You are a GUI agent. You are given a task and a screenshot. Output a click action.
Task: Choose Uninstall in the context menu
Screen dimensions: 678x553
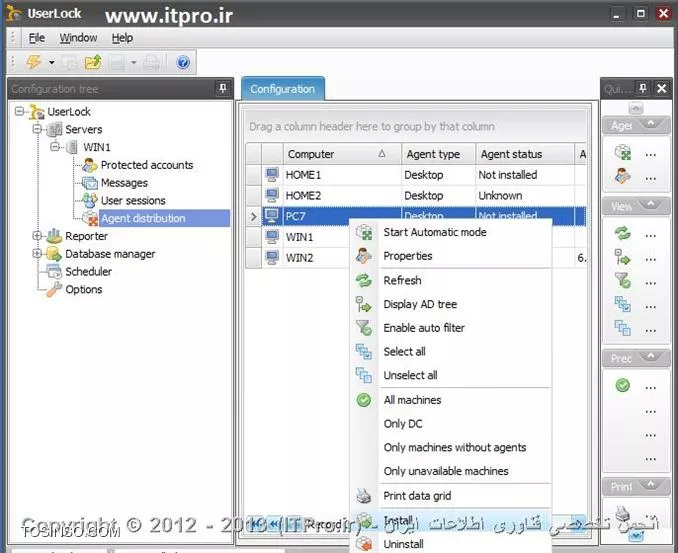point(451,544)
